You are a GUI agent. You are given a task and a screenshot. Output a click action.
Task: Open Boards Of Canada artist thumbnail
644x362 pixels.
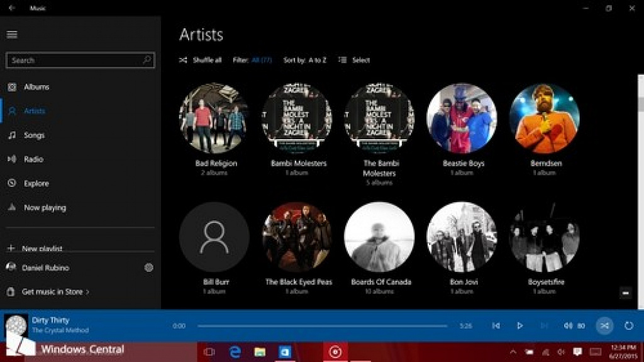coord(379,237)
